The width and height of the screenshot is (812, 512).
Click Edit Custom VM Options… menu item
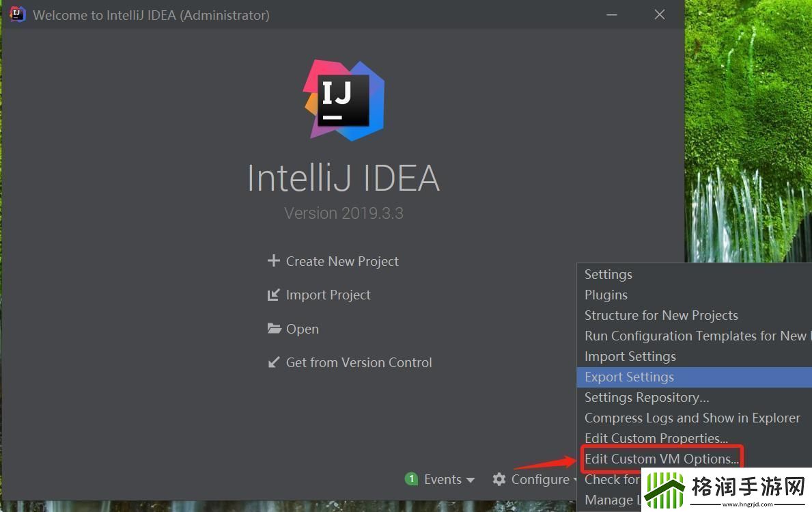661,459
